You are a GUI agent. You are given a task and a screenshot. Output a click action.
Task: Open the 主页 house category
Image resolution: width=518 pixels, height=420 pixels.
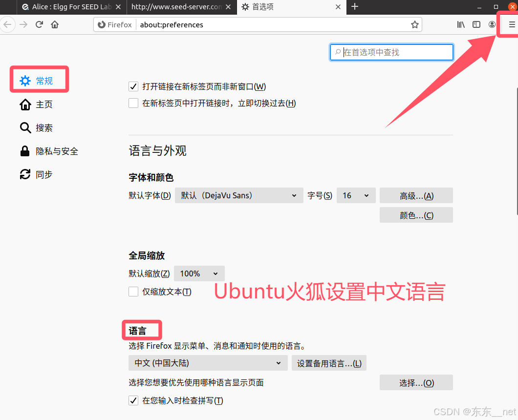[36, 105]
